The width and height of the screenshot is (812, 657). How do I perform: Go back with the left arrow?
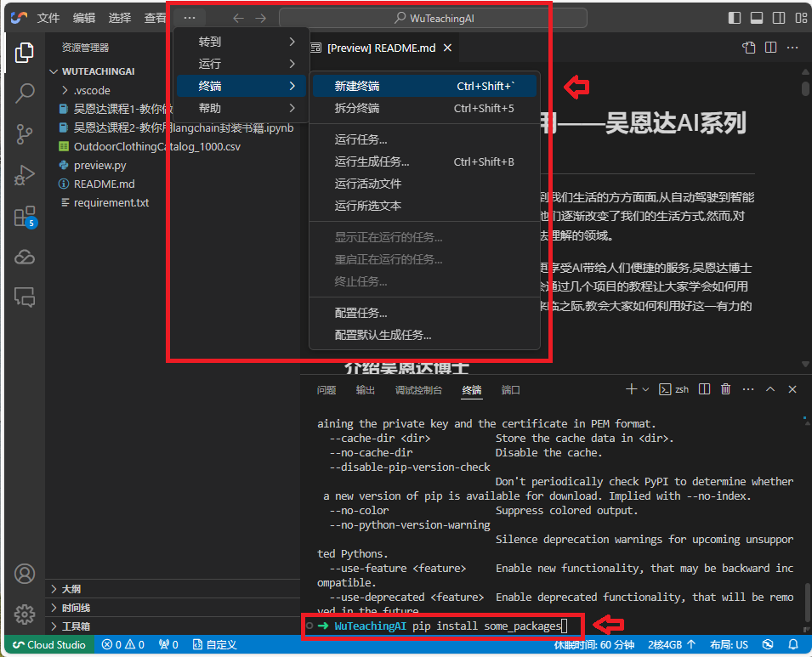(x=238, y=18)
